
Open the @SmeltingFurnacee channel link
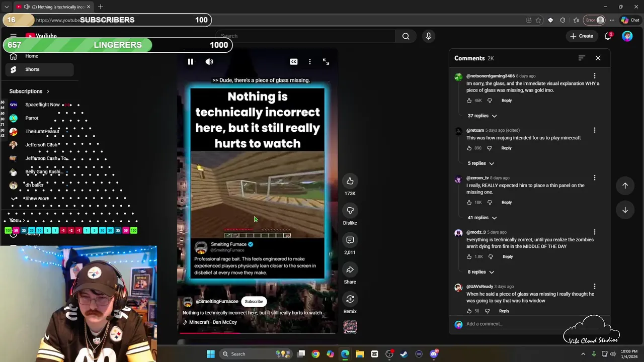pos(217,302)
